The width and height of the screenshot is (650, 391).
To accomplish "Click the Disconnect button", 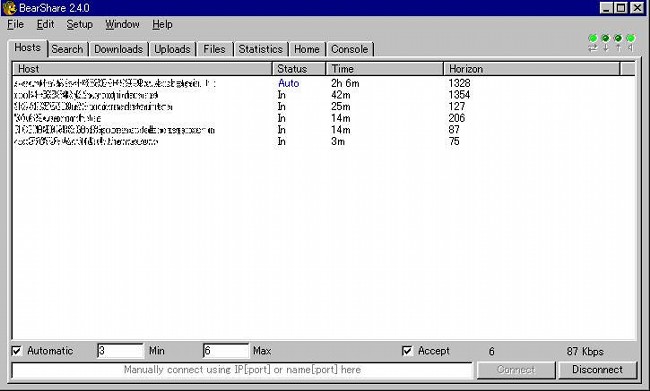I will (x=597, y=370).
